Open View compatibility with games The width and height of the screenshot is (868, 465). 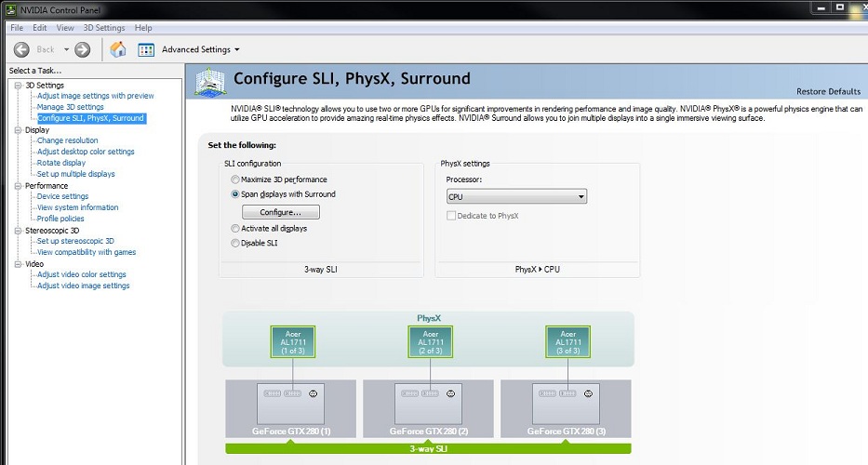click(87, 252)
